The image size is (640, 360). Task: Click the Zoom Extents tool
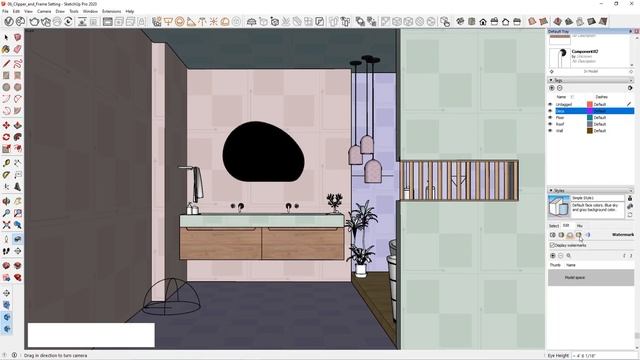click(x=6, y=224)
